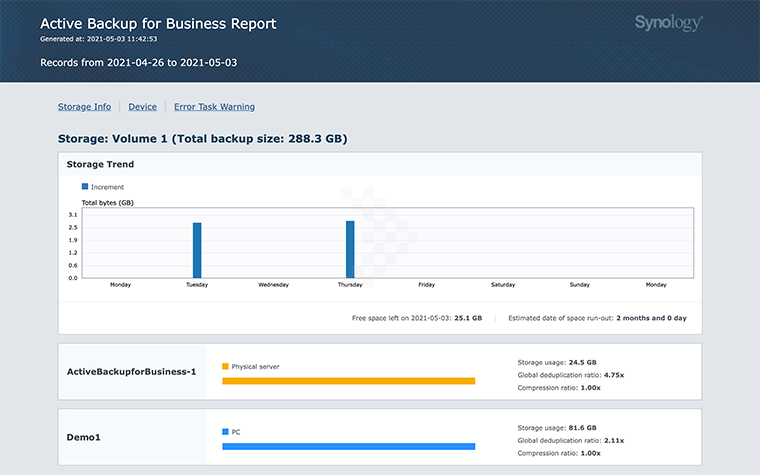This screenshot has height=475, width=760.
Task: Select the Tuesday increment bar in chart
Action: pos(197,250)
